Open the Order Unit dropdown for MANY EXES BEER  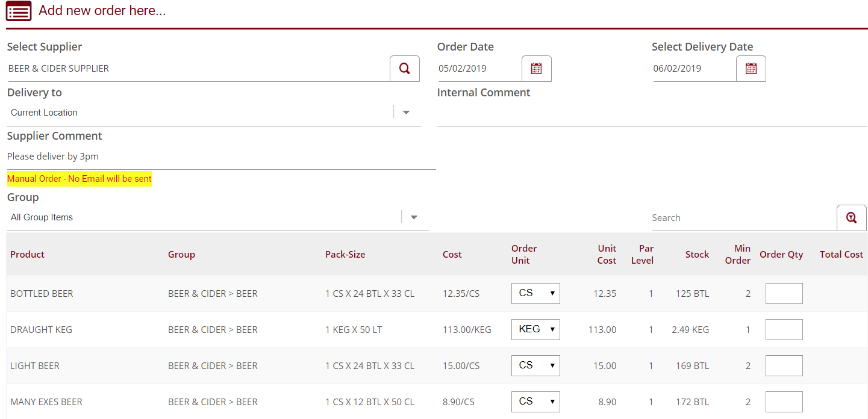(x=535, y=402)
